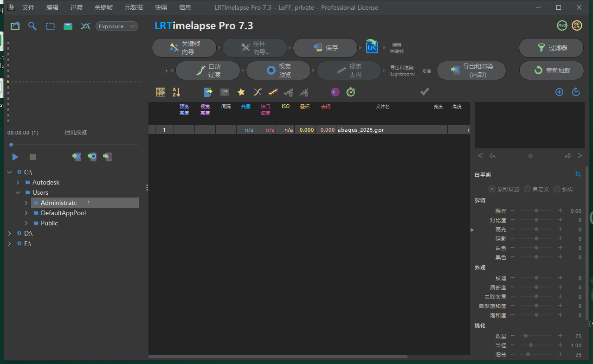
Task: Click the NO CM round badge icon
Action: pos(577,26)
